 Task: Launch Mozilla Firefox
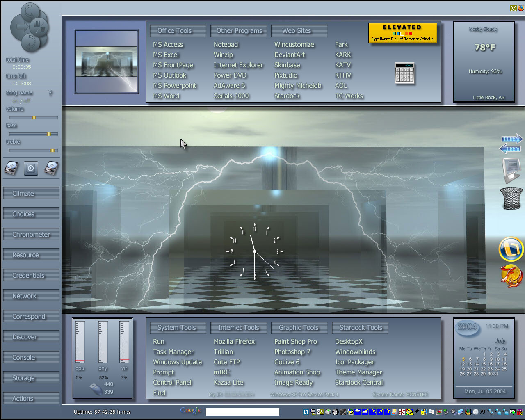click(x=234, y=342)
